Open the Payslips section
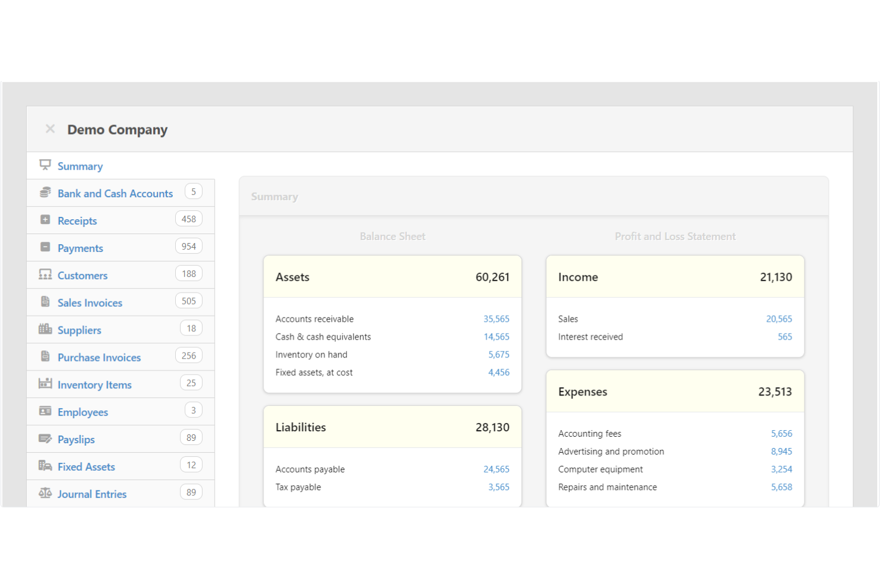The image size is (882, 588). click(76, 440)
